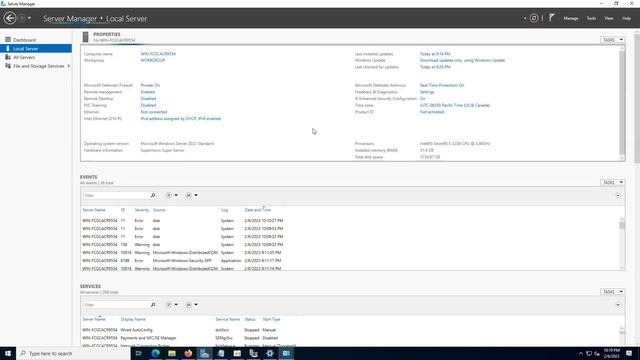This screenshot has width=640, height=360.
Task: Select Dashboard in the sidebar
Action: click(x=24, y=40)
